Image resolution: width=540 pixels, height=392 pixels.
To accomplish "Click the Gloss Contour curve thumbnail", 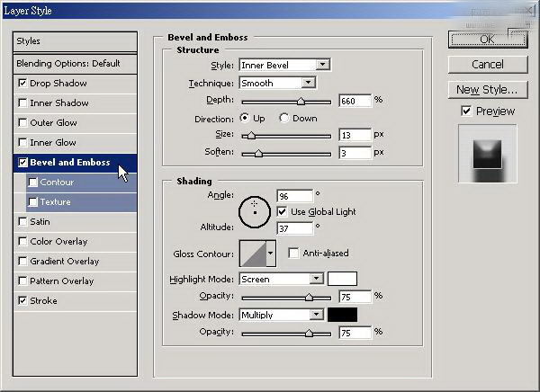I will tap(252, 254).
